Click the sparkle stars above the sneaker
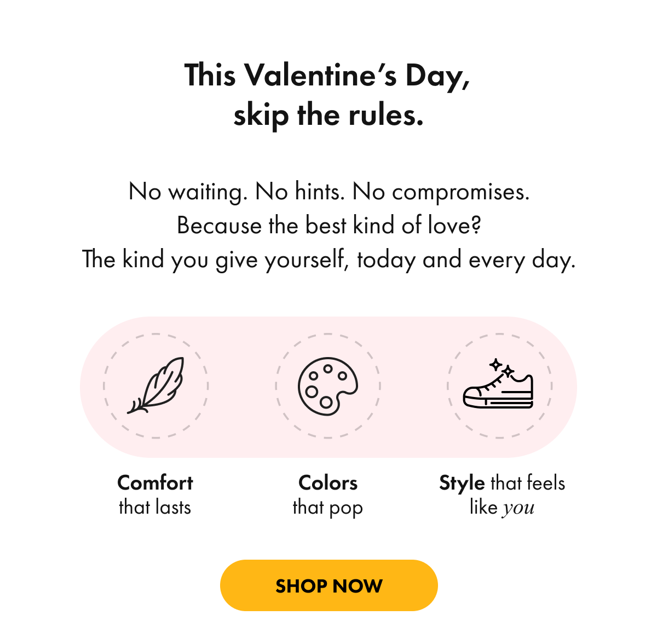Image resolution: width=657 pixels, height=644 pixels. (x=502, y=368)
